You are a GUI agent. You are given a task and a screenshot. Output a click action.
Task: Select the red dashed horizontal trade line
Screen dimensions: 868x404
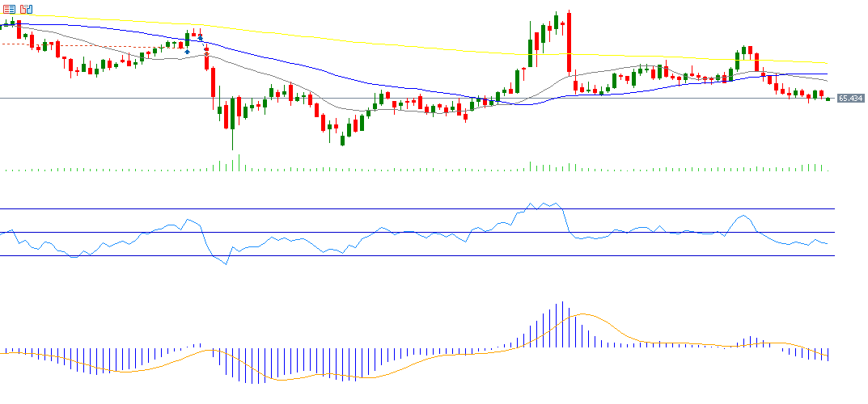pos(81,45)
